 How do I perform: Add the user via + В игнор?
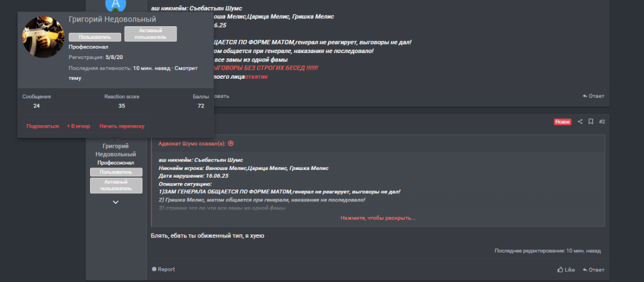click(79, 126)
